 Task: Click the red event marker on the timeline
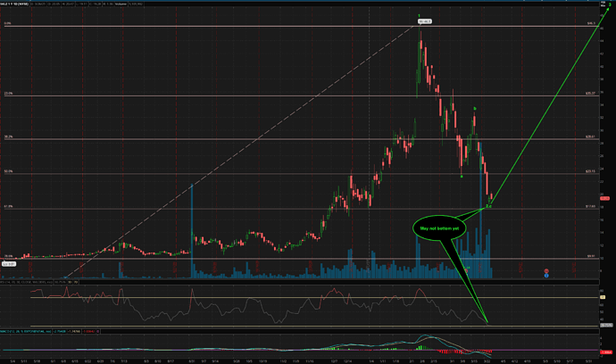546,270
